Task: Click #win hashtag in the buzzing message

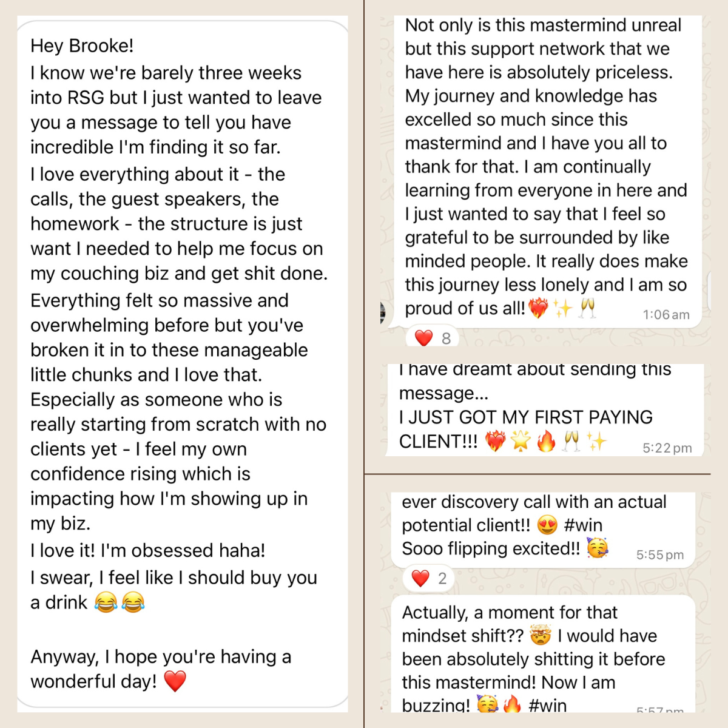Action: tap(547, 705)
